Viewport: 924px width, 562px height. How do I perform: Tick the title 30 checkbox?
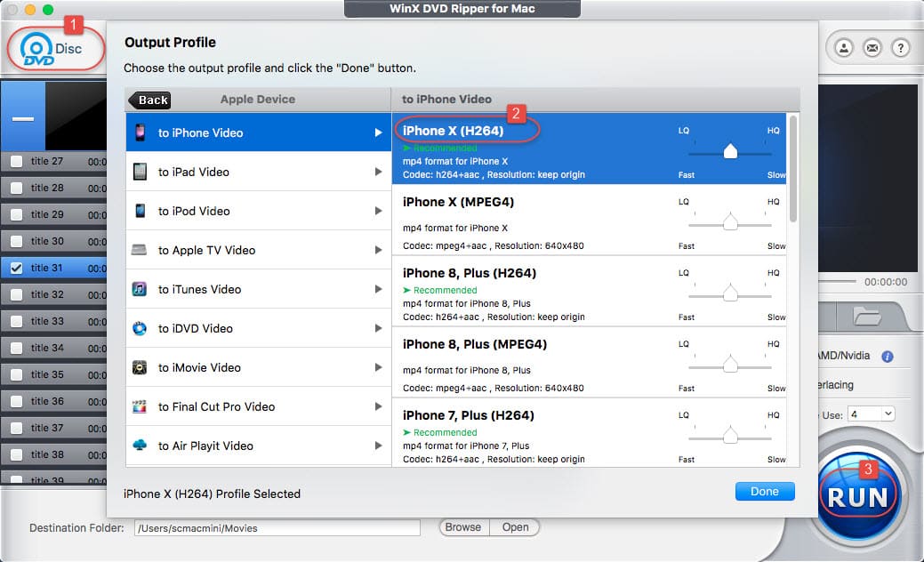click(17, 242)
